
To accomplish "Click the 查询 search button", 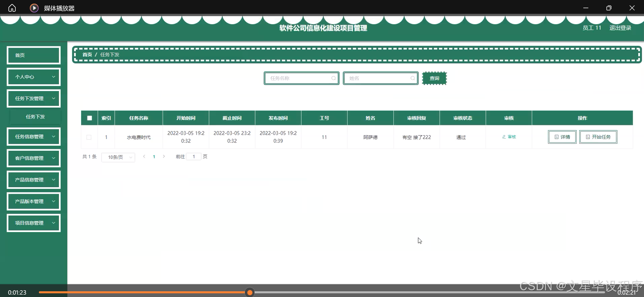I will [434, 78].
